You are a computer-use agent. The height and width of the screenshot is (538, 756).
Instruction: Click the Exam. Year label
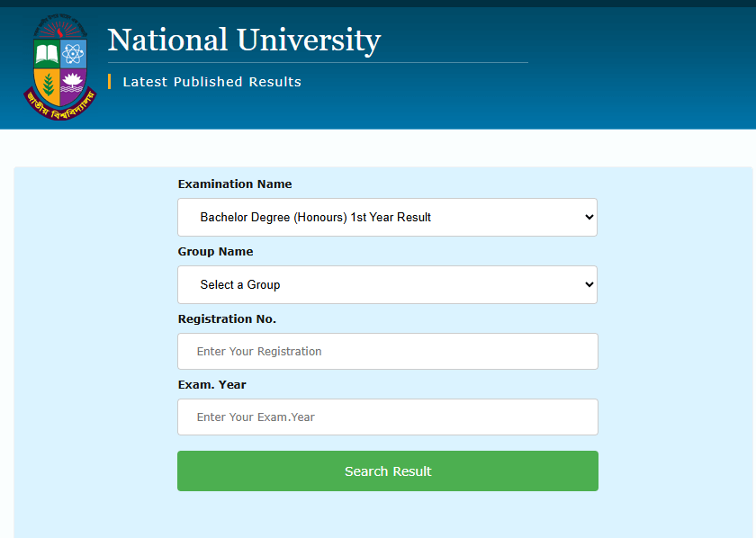pyautogui.click(x=212, y=385)
